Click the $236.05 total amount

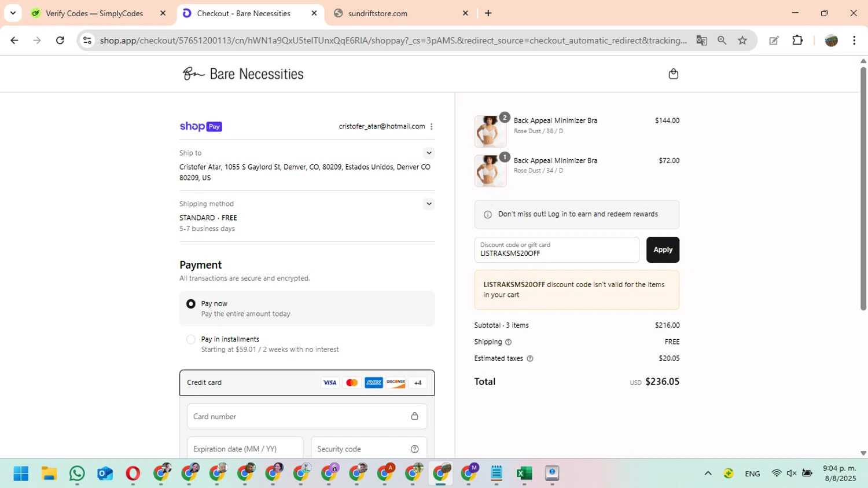(x=662, y=382)
